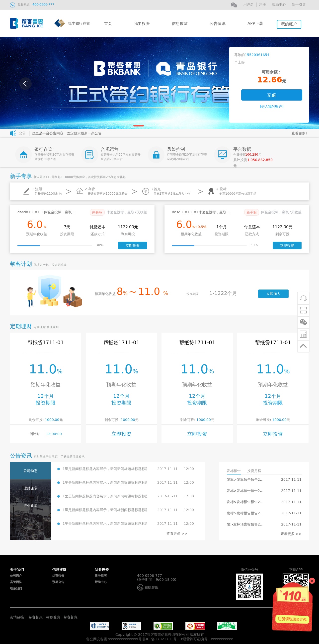Open the 信息披露 navigation menu
319x644 pixels.
179,23
